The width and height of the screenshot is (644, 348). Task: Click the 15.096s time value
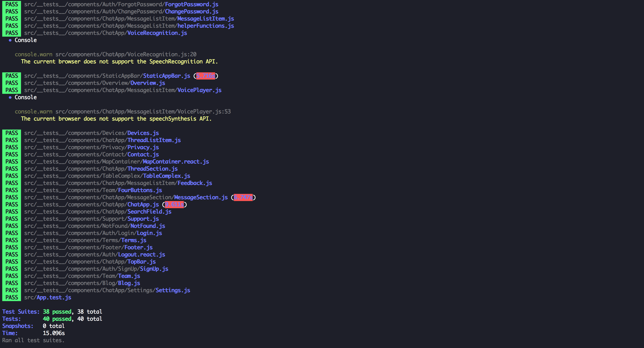tap(54, 333)
